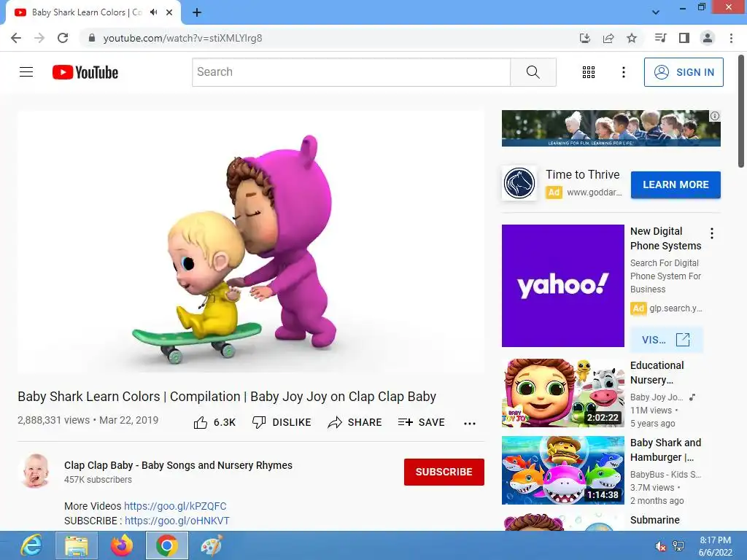Click 'Baby Shark and Hamburger' title
Image resolution: width=747 pixels, height=560 pixels.
click(x=665, y=449)
